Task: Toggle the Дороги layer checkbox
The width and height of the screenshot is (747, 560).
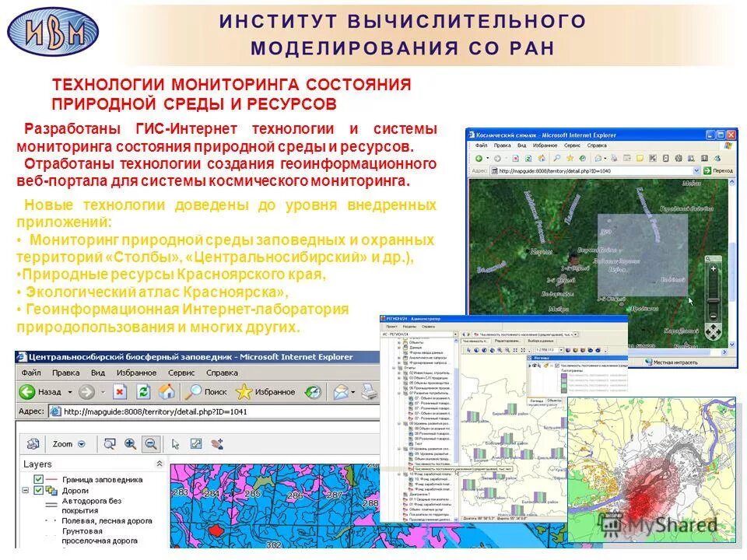Action: (39, 490)
